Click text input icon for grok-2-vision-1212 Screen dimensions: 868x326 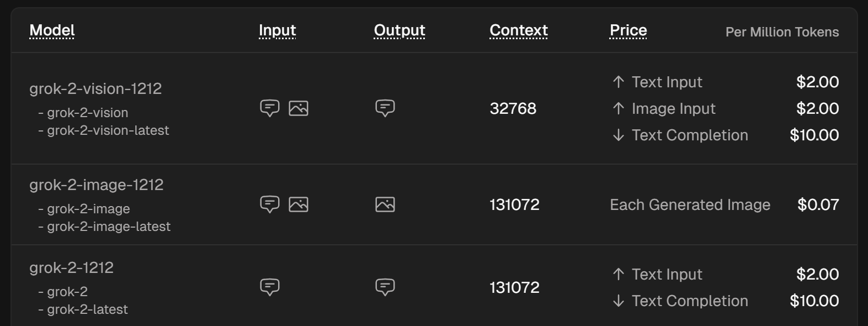click(x=270, y=108)
